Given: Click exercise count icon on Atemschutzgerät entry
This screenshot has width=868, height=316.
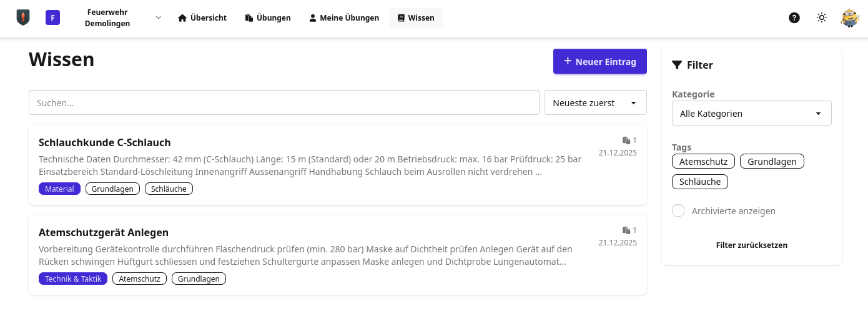Looking at the screenshot, I should [626, 230].
